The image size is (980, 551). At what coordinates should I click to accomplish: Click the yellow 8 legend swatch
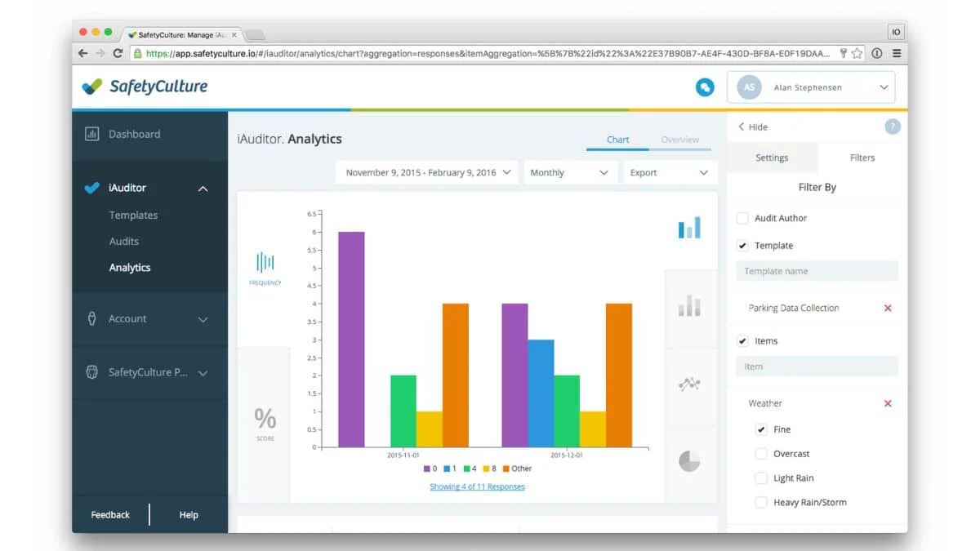[x=487, y=469]
